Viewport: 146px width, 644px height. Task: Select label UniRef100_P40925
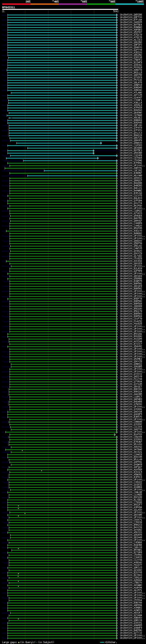131,324
